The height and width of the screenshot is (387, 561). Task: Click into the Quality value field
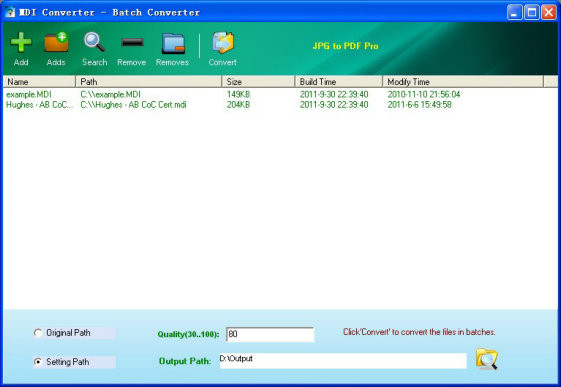[270, 334]
